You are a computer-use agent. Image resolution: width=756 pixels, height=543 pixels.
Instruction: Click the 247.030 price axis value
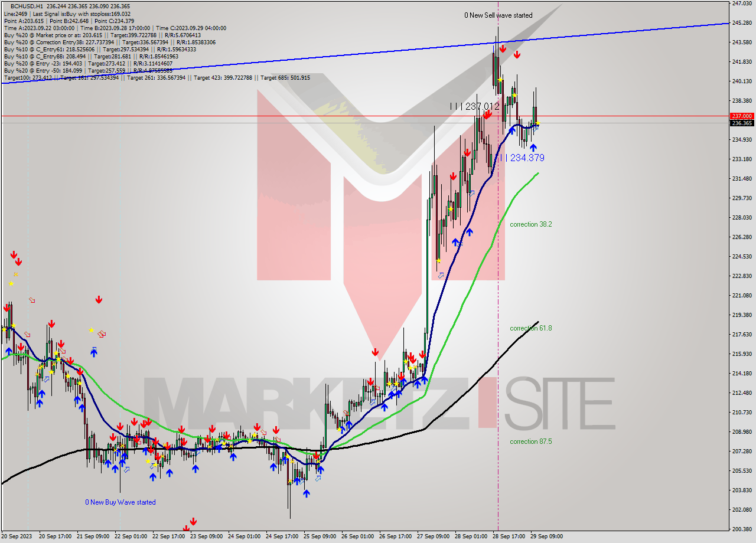coord(741,4)
